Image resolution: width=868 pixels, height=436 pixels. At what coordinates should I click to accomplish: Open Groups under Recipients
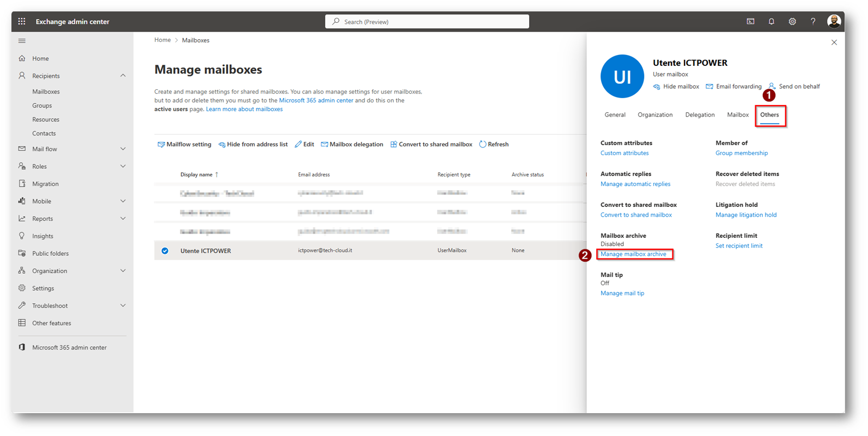click(x=42, y=106)
